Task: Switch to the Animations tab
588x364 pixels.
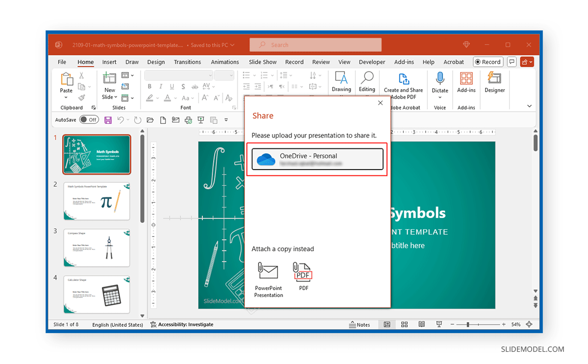Action: 225,62
